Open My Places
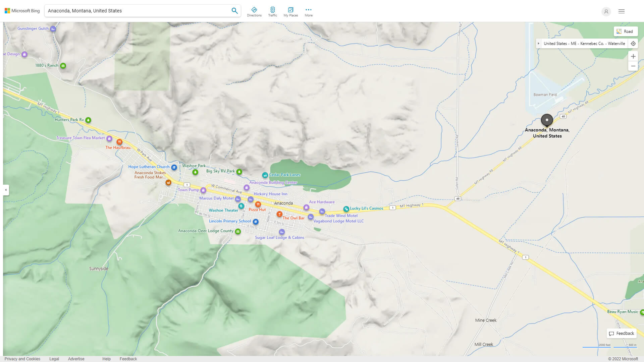This screenshot has height=362, width=644. [290, 12]
